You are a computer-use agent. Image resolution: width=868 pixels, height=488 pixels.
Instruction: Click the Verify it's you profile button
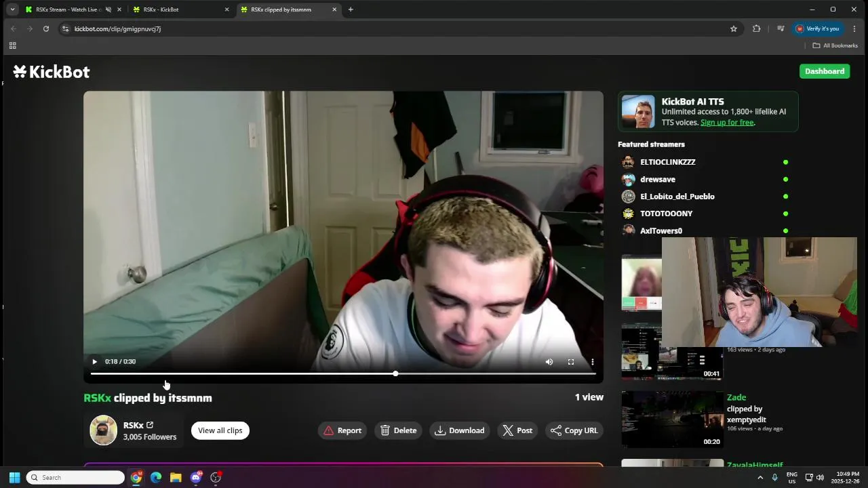tap(818, 28)
